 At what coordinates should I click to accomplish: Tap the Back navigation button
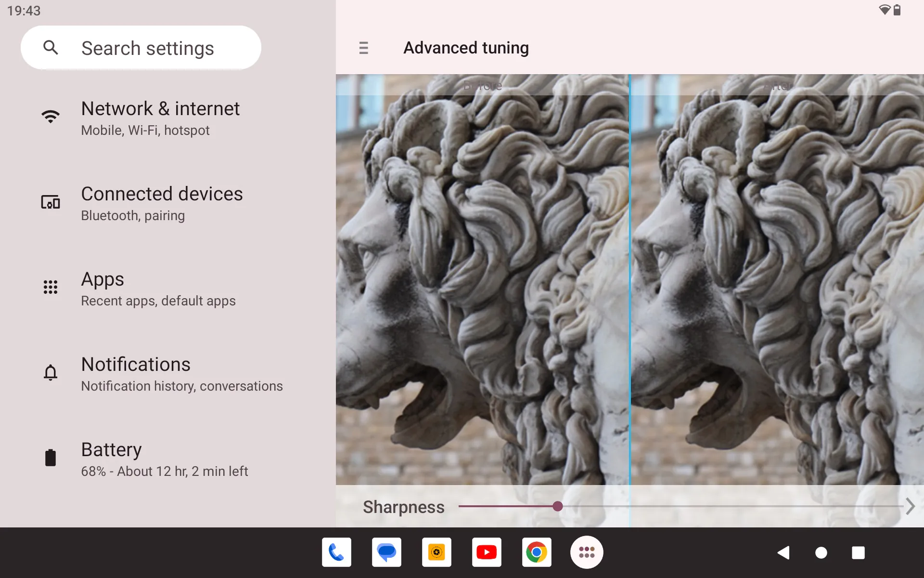click(x=783, y=552)
